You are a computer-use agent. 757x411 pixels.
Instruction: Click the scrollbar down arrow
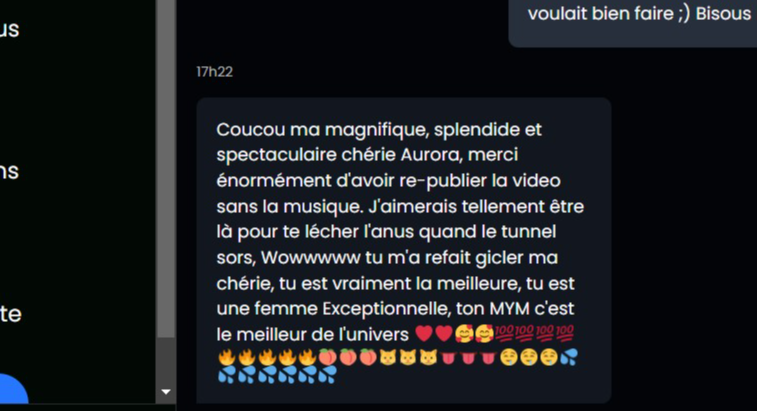tap(166, 392)
